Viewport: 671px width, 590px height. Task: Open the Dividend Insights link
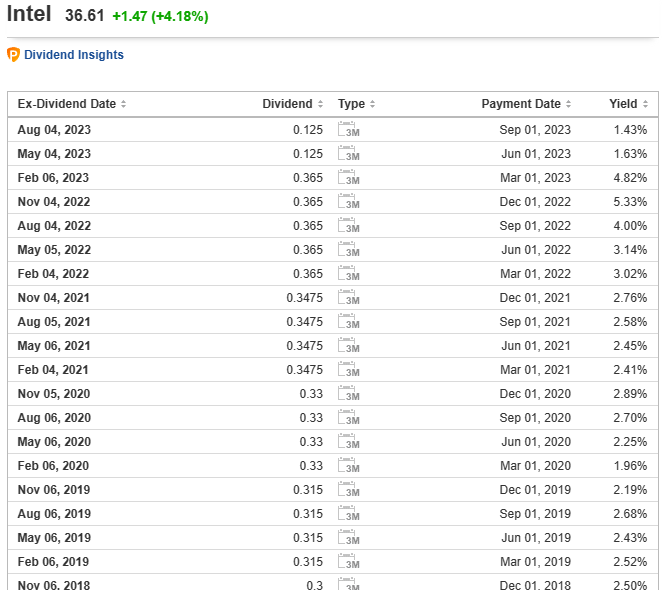74,55
